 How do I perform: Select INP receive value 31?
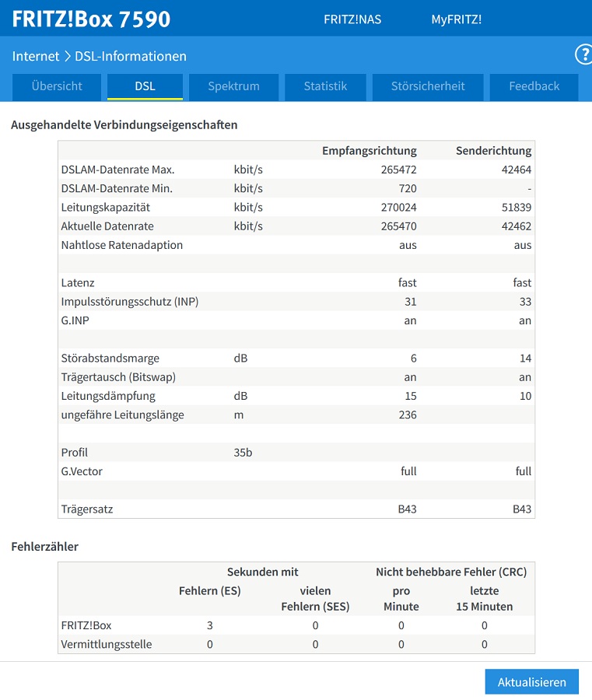click(410, 302)
